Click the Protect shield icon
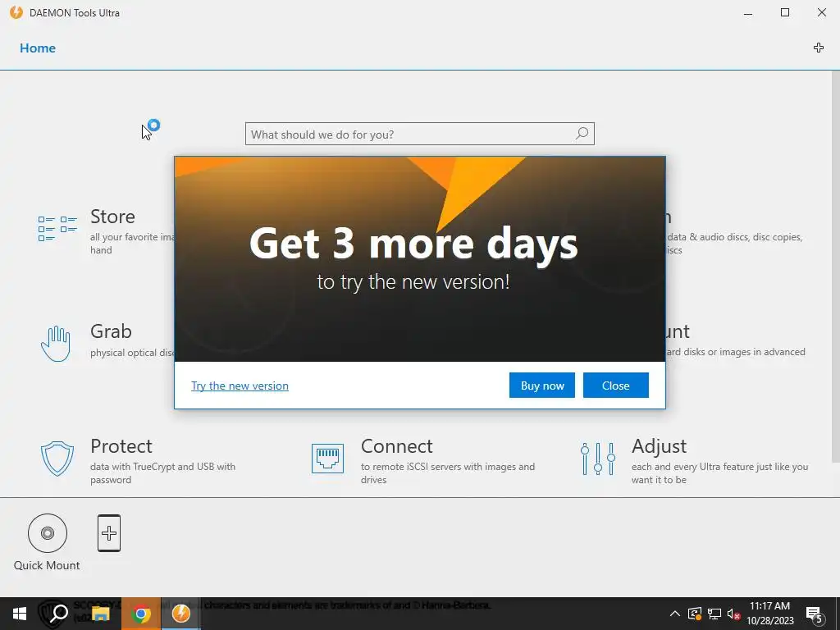This screenshot has height=630, width=840. point(57,459)
